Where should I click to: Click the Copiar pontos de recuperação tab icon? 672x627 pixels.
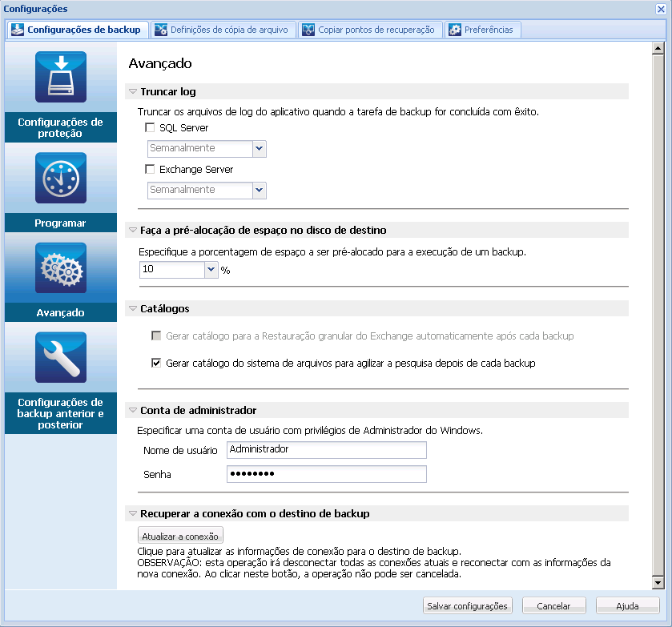coord(308,29)
